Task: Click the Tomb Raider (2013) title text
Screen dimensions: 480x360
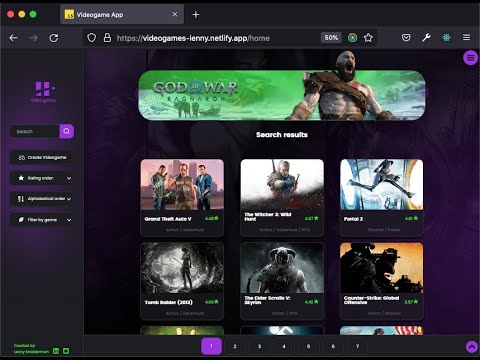Action: point(169,302)
